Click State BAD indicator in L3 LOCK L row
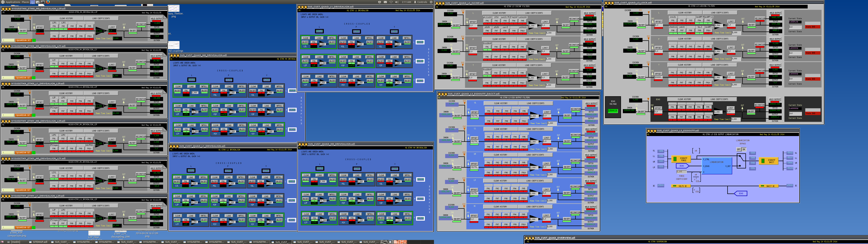This screenshot has height=244, width=868. tap(813, 27)
